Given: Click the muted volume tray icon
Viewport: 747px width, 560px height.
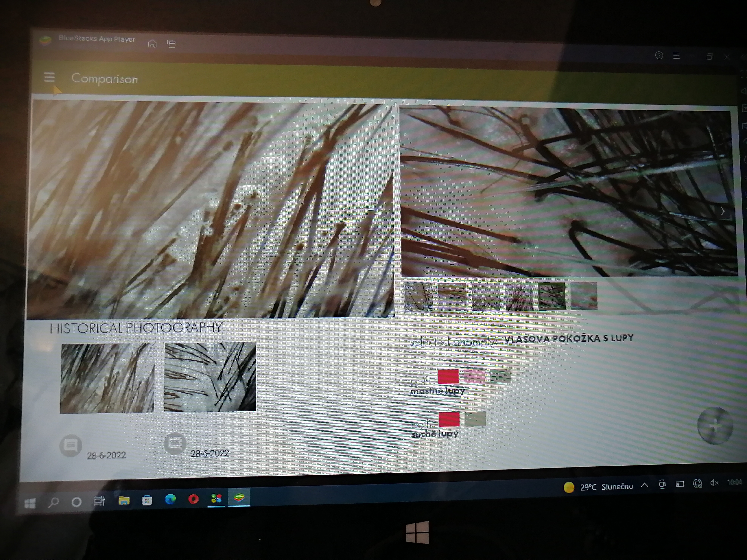Looking at the screenshot, I should (714, 483).
